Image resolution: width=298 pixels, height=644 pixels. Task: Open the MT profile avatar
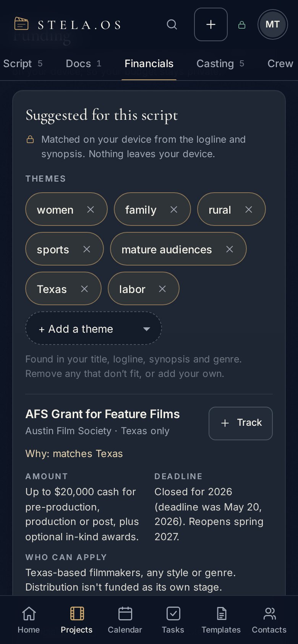272,24
